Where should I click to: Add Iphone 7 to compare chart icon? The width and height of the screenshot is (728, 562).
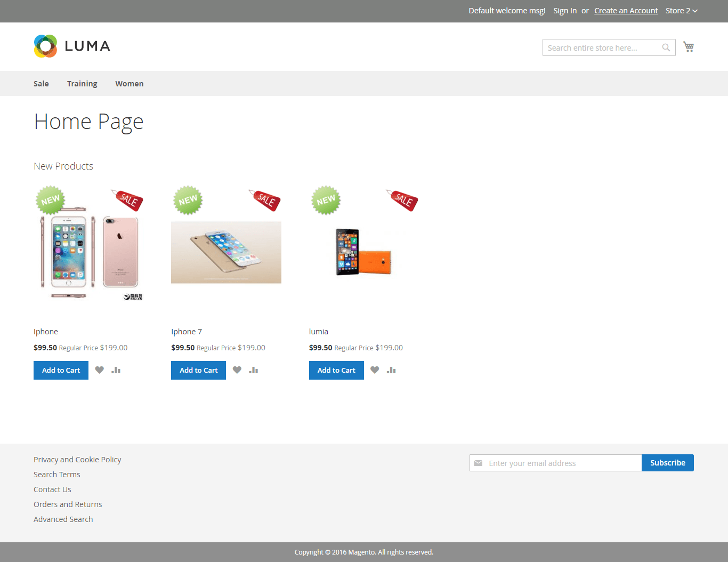[254, 370]
